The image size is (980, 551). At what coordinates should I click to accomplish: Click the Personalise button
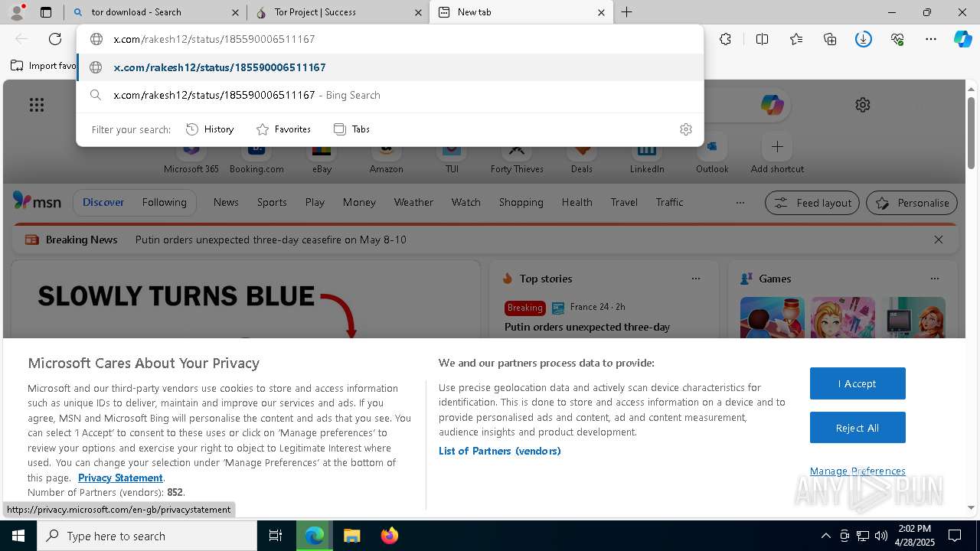[912, 203]
